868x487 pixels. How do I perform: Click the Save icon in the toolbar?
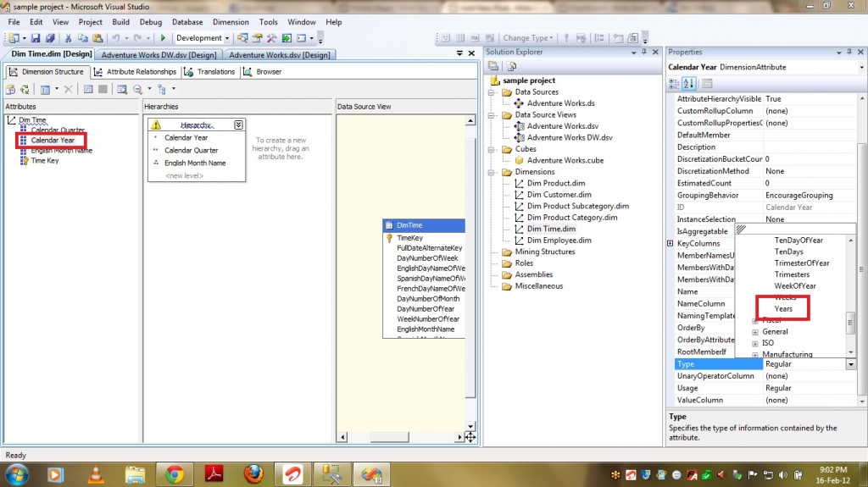(x=37, y=38)
